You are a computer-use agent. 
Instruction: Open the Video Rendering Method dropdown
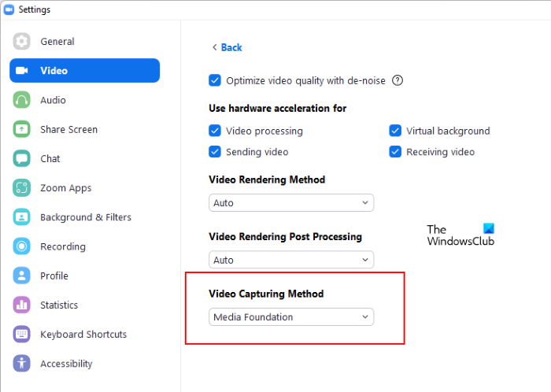291,203
